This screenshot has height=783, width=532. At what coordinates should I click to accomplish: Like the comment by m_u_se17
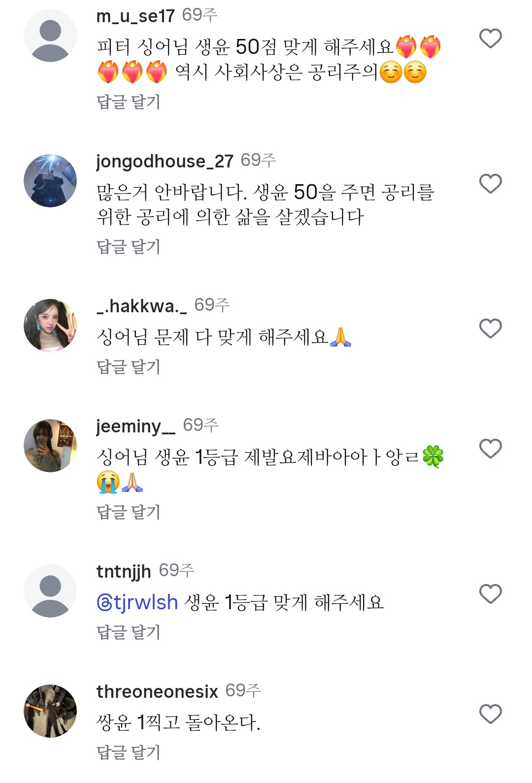coord(490,38)
